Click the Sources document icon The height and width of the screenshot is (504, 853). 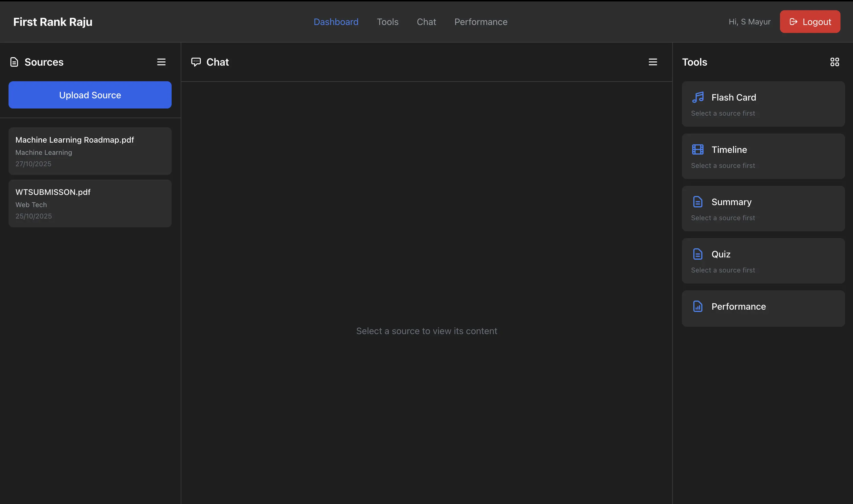click(x=14, y=62)
